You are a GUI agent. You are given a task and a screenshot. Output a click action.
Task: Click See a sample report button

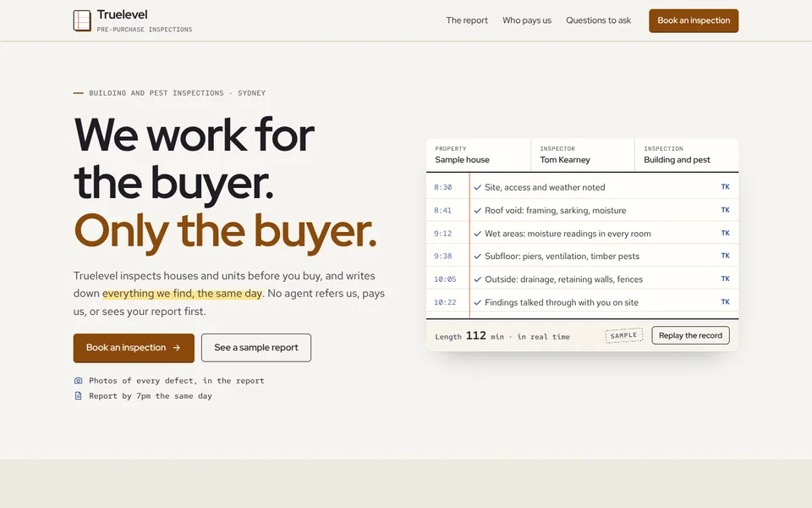pos(255,348)
